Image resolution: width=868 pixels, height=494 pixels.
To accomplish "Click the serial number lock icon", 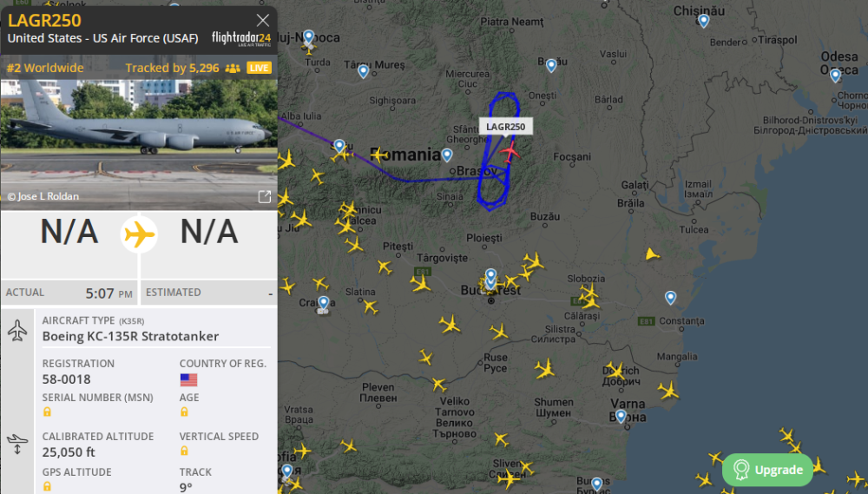I will (47, 412).
